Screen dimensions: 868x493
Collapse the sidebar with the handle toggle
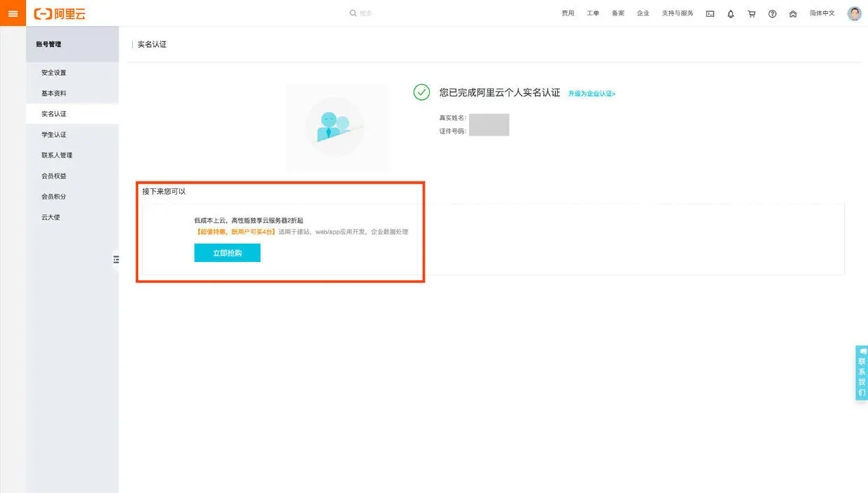[116, 259]
